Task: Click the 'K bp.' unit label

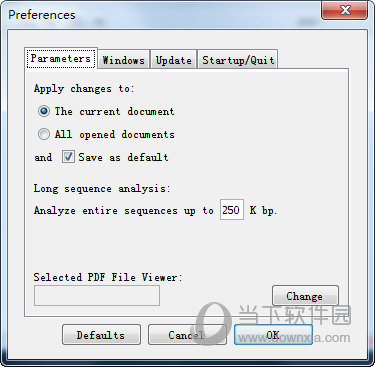Action: coord(263,211)
